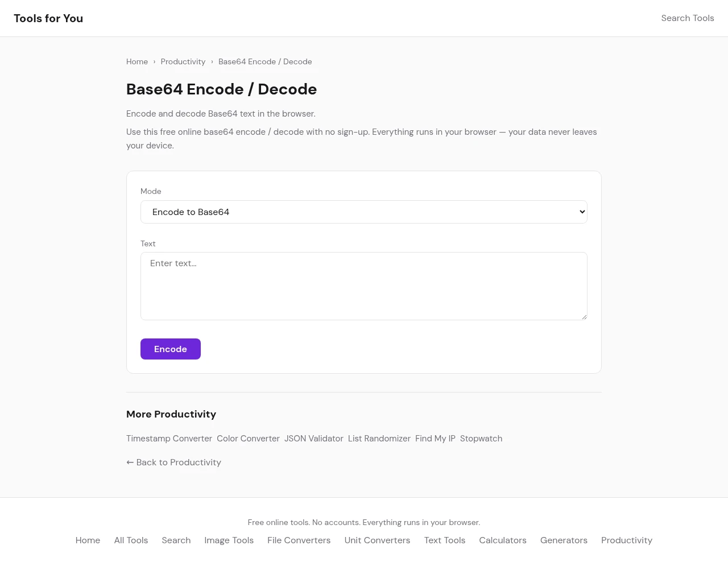Focus the Enter text input area
728x566 pixels.
coord(363,286)
